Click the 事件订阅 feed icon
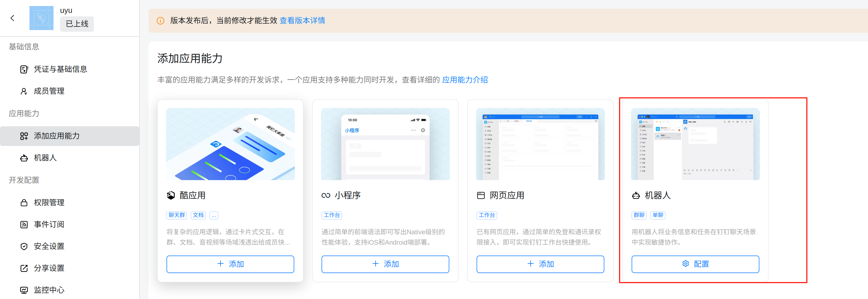Viewport: 868px width, 299px height. (24, 224)
